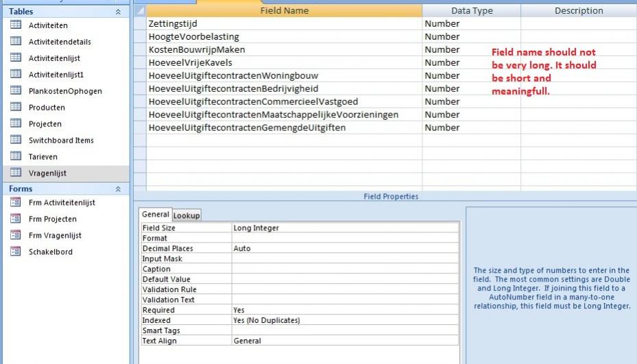Click the Frm Projecten form icon
Screen dimensions: 637x364
[x=16, y=219]
